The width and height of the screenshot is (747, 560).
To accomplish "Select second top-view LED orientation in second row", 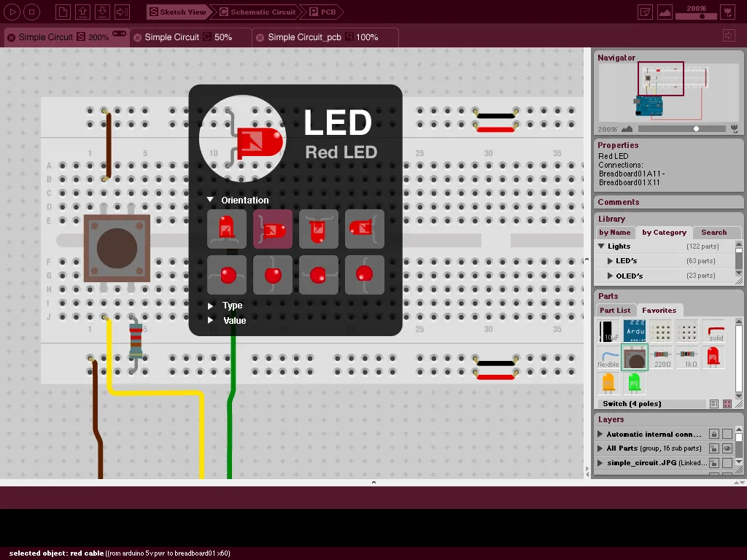I will [273, 275].
